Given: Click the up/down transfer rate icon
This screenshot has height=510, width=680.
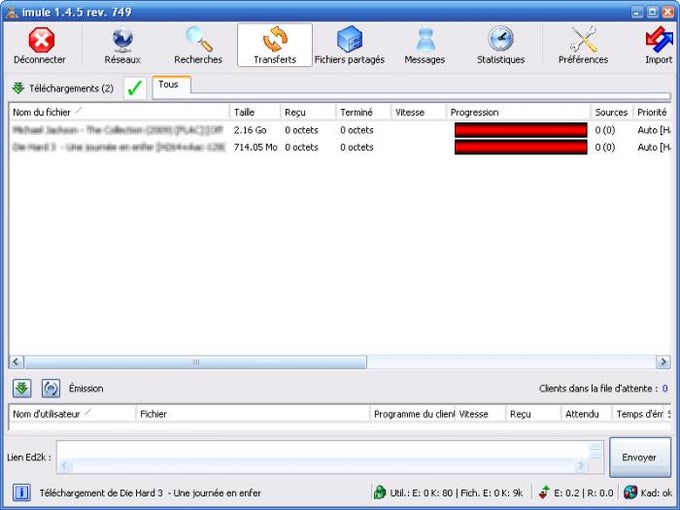Looking at the screenshot, I should click(544, 493).
